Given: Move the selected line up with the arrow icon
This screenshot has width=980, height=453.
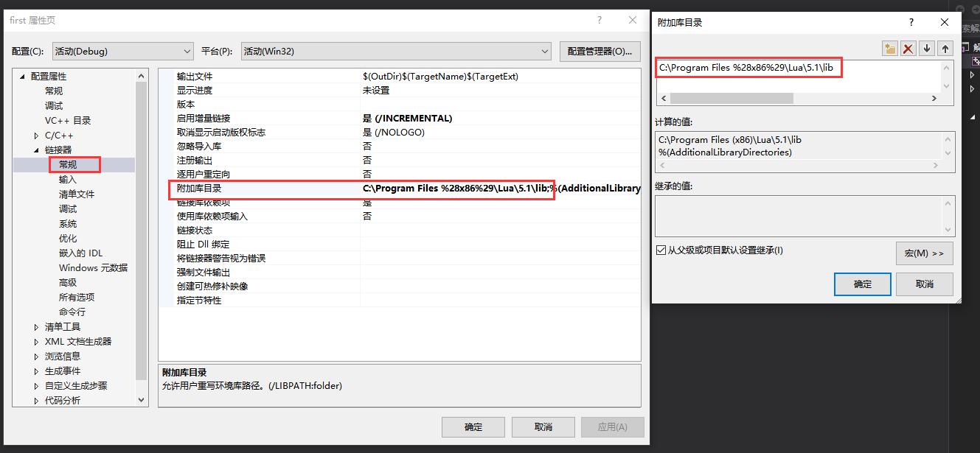Looking at the screenshot, I should click(x=945, y=49).
